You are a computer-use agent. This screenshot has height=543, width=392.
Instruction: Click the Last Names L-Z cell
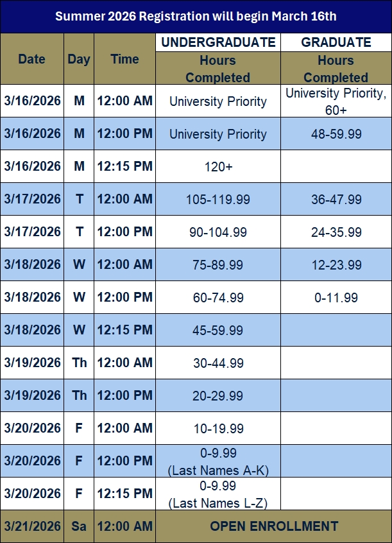tap(218, 494)
